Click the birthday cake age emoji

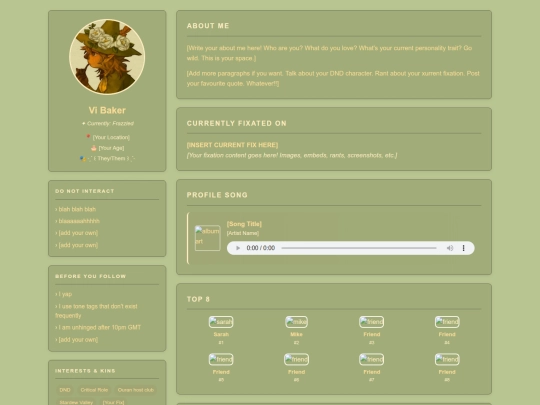[94, 148]
